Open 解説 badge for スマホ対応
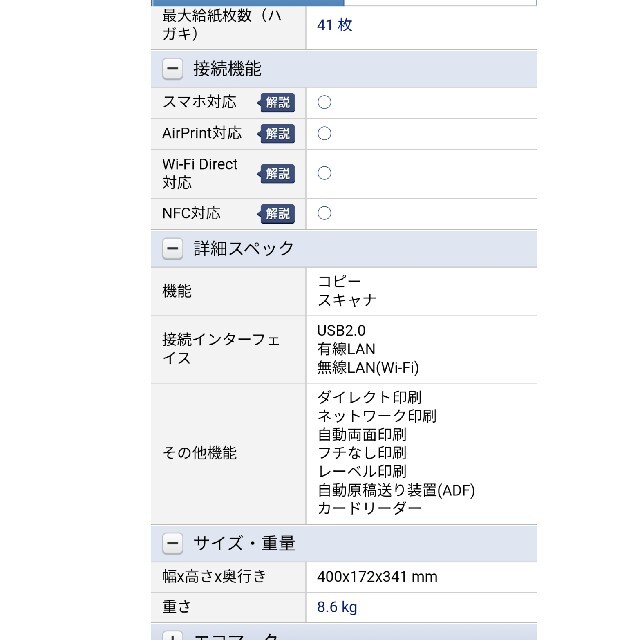This screenshot has width=640, height=640. pyautogui.click(x=276, y=102)
